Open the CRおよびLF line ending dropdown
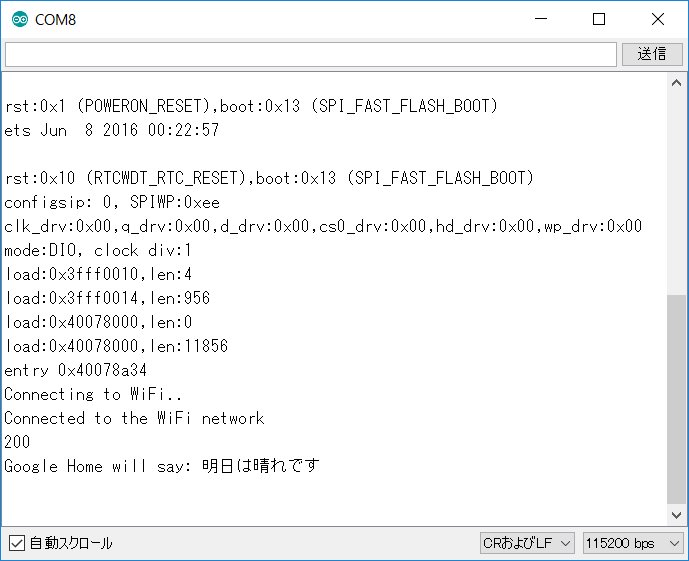This screenshot has width=689, height=561. click(527, 543)
